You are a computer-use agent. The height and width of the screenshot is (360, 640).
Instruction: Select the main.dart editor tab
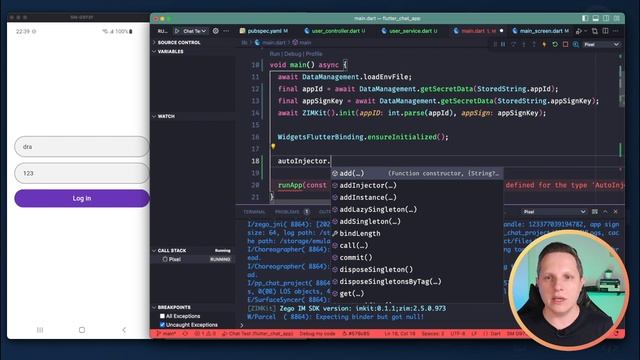pos(479,31)
